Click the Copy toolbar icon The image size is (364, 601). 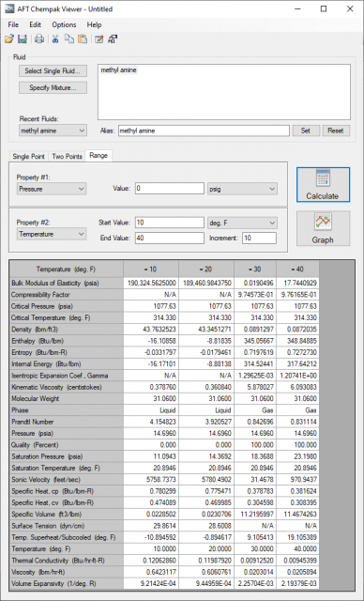(x=69, y=39)
